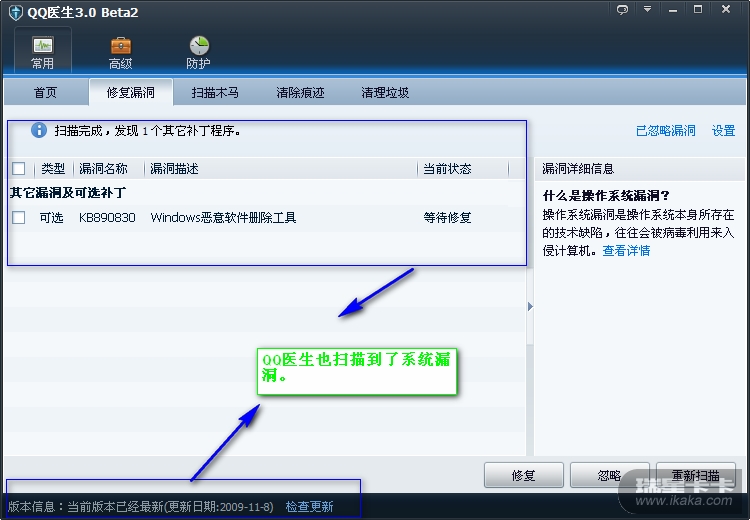750x520 pixels.
Task: Open the 已忽略漏洞 link
Action: [x=665, y=131]
